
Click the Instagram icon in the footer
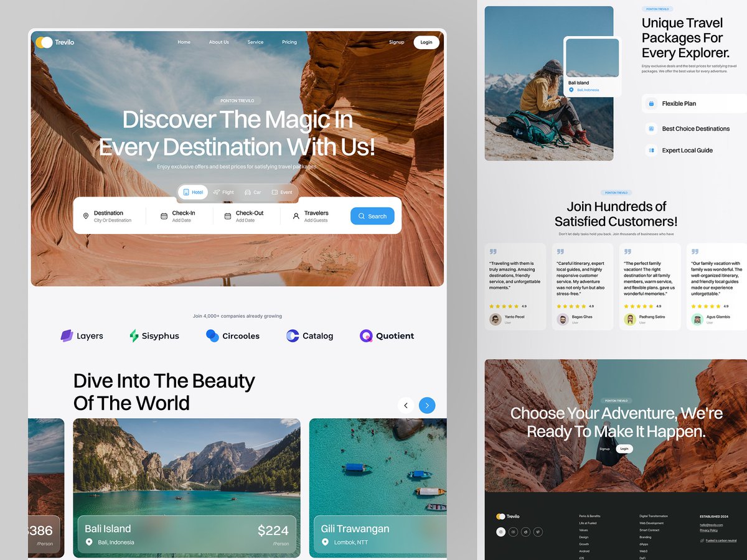click(x=501, y=531)
